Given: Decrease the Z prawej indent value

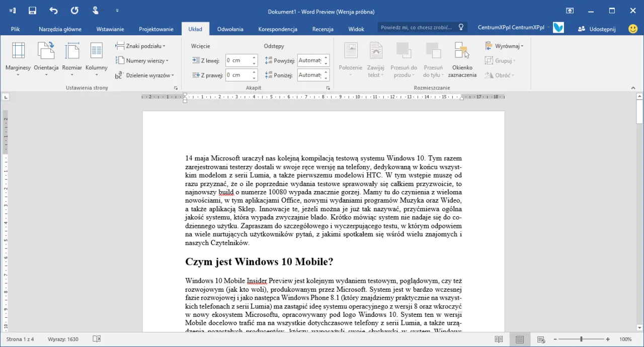Looking at the screenshot, I should click(255, 78).
